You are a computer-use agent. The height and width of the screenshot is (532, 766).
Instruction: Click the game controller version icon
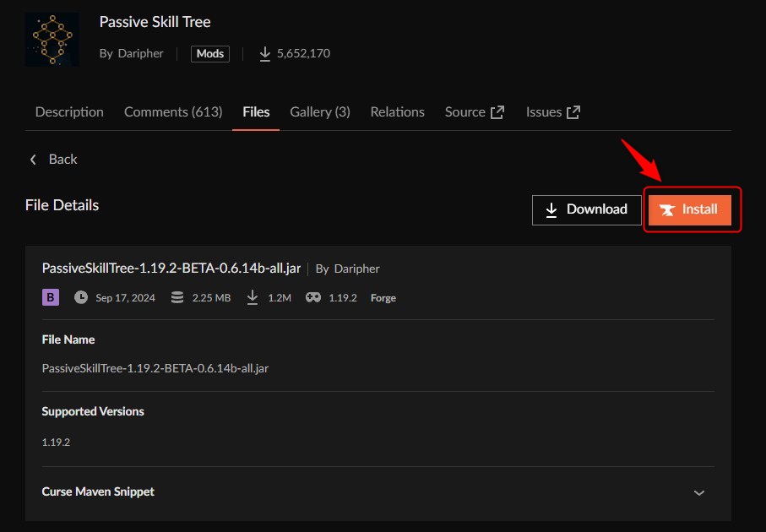point(313,297)
